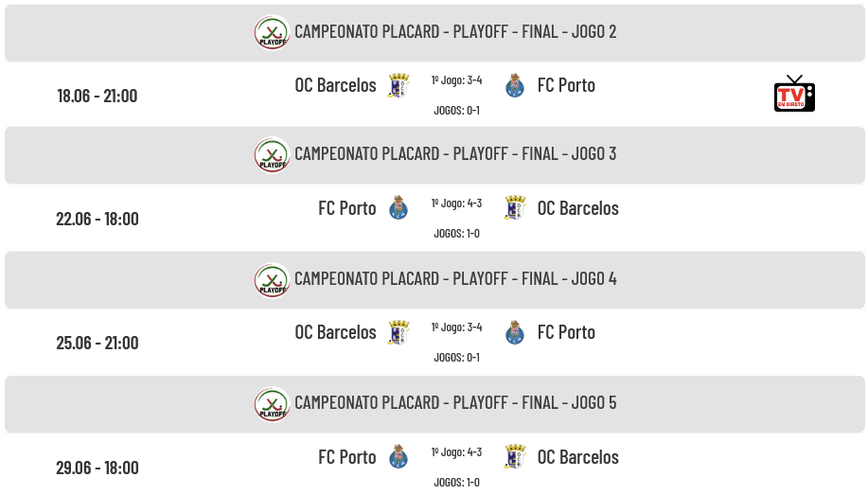Select OC Barcelos team name in 18.06 match

[335, 85]
